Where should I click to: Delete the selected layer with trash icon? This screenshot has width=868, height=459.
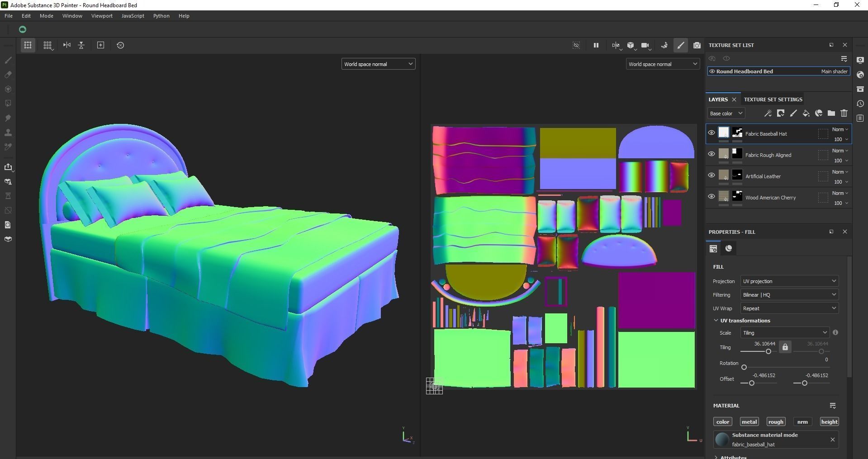pos(844,114)
